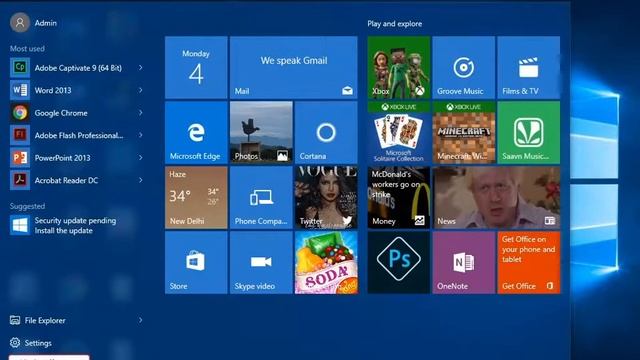The height and width of the screenshot is (360, 640).
Task: Open the News tile
Action: coord(496,198)
